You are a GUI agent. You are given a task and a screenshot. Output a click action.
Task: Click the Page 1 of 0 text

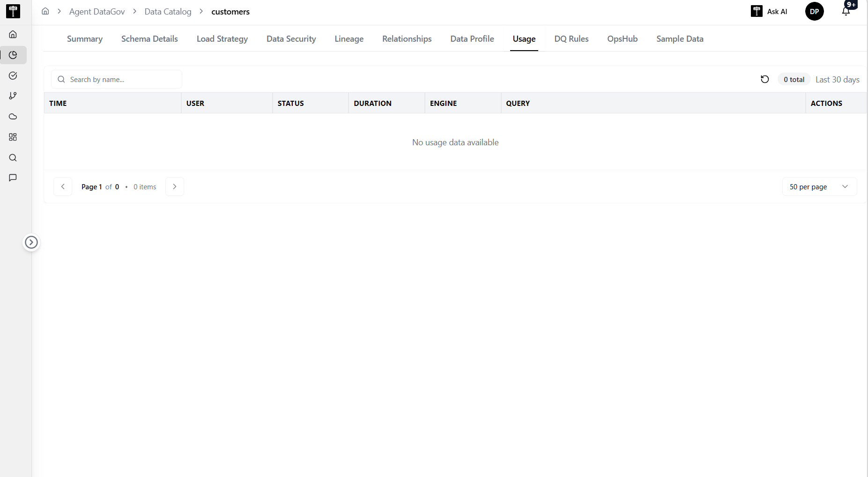click(100, 187)
